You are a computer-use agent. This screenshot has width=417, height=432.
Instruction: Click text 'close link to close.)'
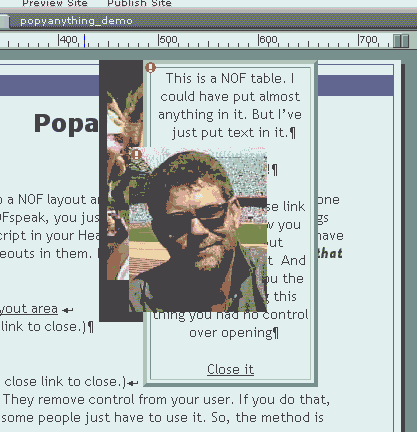click(x=65, y=381)
